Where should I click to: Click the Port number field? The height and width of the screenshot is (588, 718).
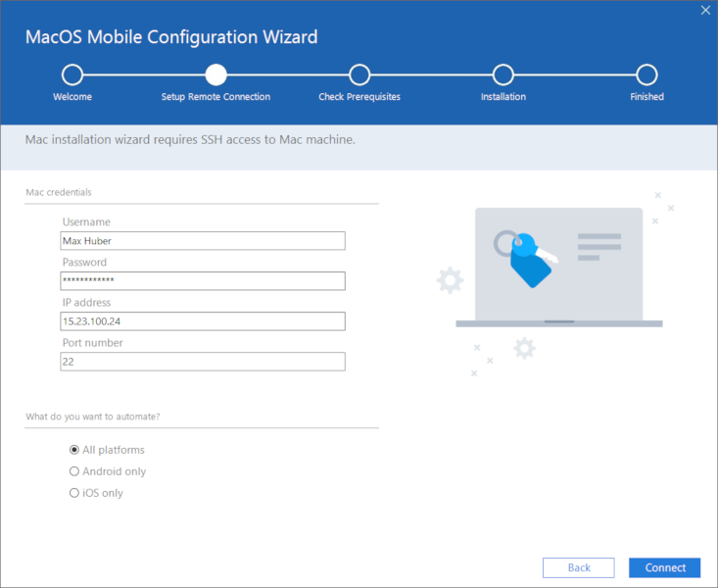(x=203, y=362)
